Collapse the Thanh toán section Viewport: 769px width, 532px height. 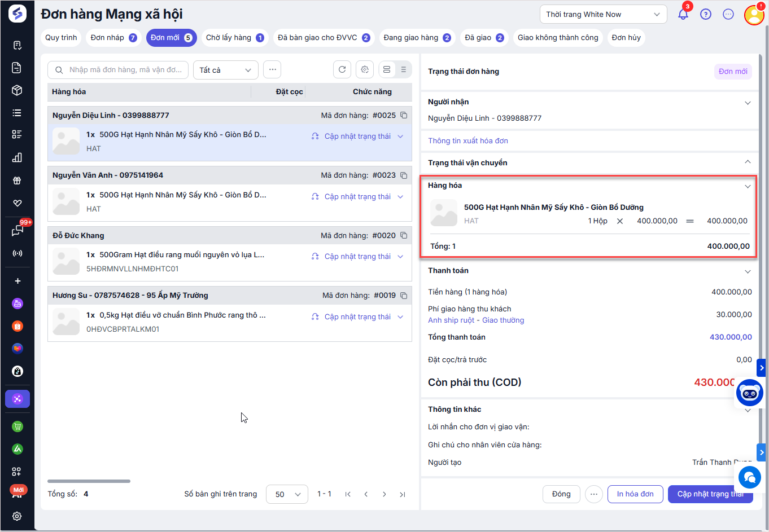coord(747,271)
